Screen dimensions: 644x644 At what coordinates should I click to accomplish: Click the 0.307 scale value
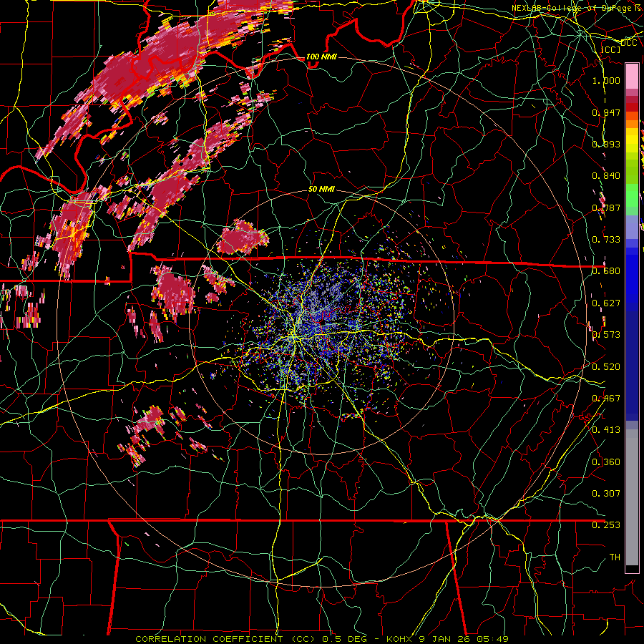click(x=606, y=493)
